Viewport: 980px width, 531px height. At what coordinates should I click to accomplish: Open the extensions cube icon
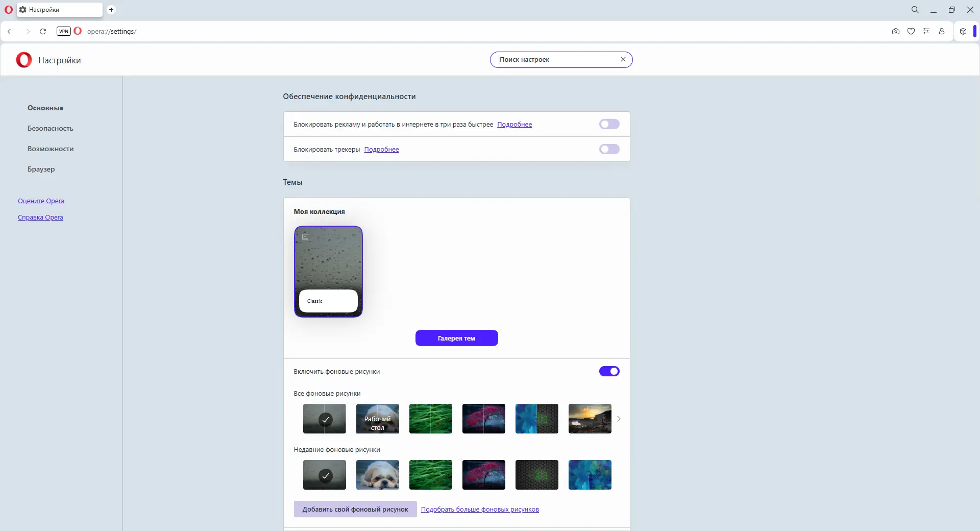(x=963, y=31)
